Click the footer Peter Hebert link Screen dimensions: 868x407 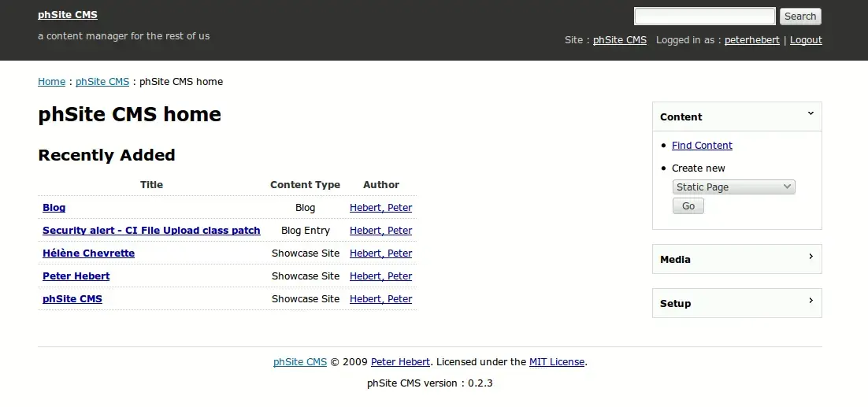click(x=400, y=362)
